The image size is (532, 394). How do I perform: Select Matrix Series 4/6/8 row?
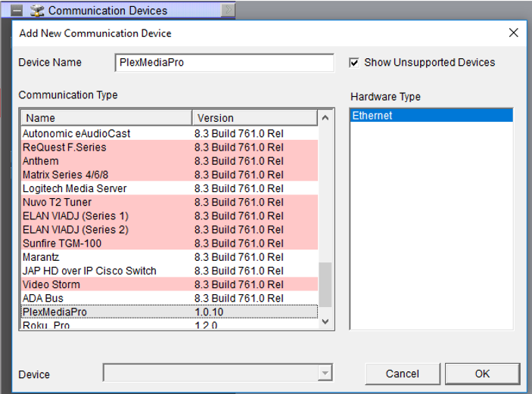(170, 175)
